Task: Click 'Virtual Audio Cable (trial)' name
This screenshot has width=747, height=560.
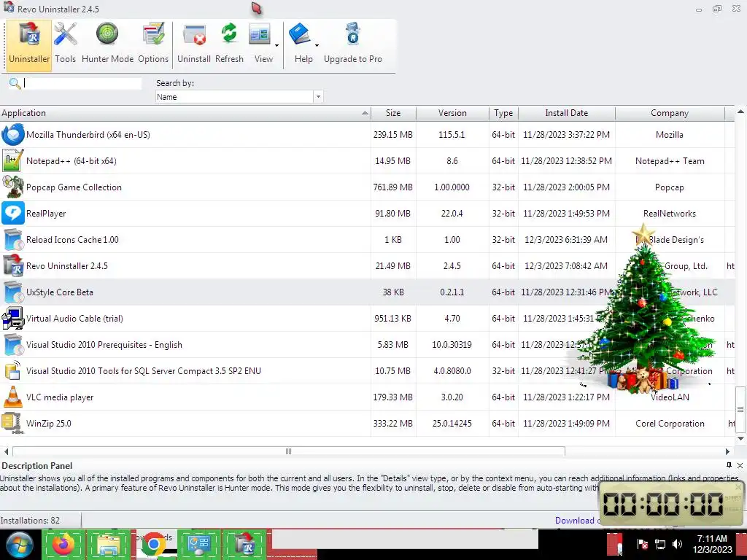Action: pyautogui.click(x=75, y=319)
